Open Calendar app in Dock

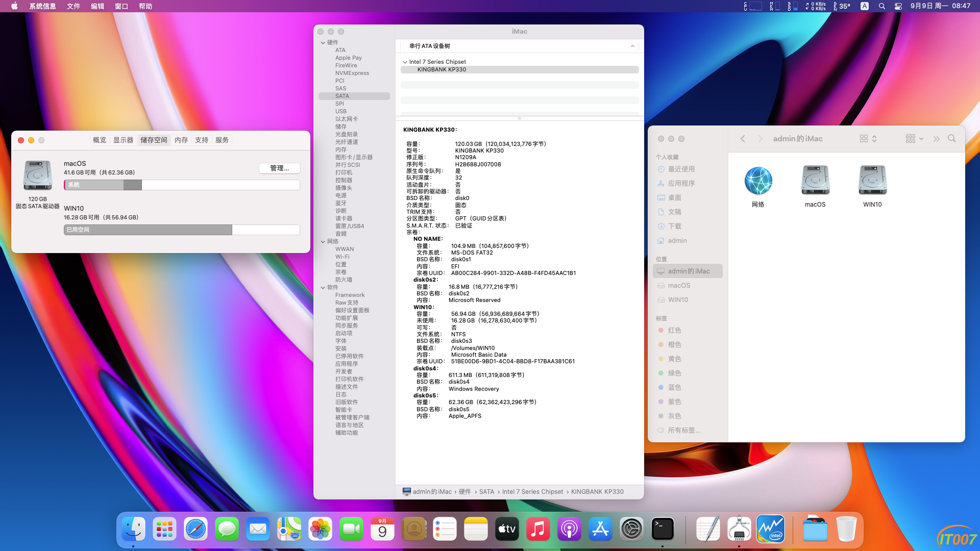pyautogui.click(x=382, y=529)
